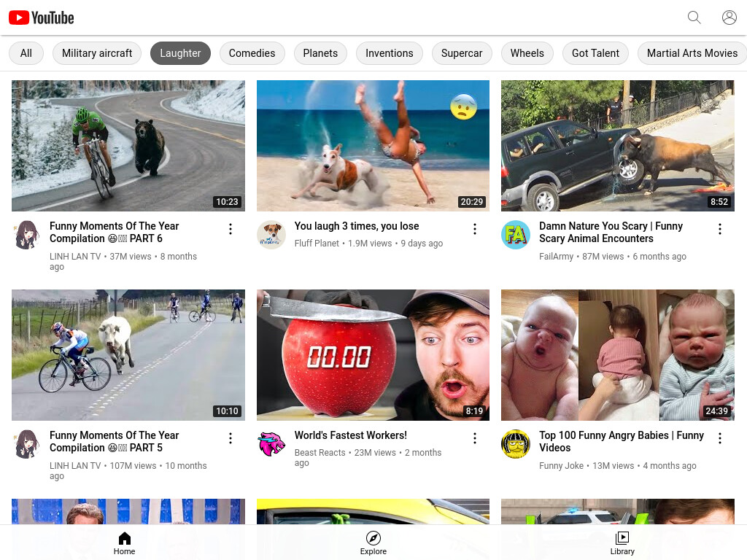Click the 8:52 duration badge

point(719,202)
